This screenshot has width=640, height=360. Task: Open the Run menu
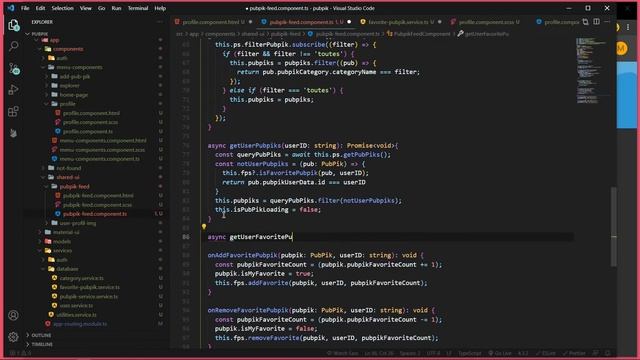click(x=116, y=8)
